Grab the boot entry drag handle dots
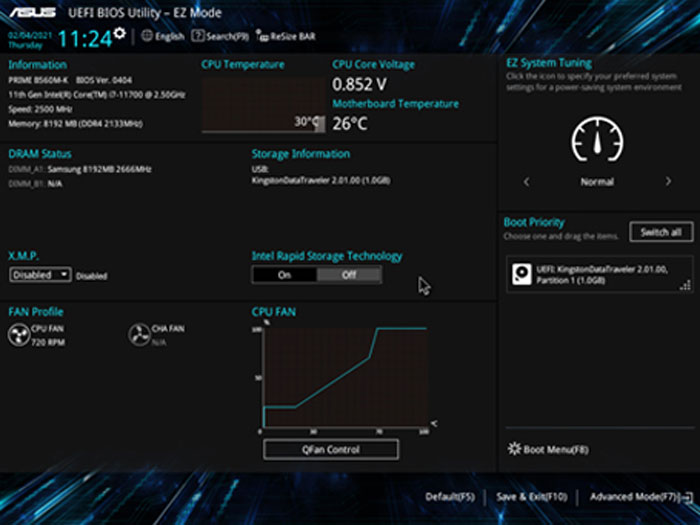This screenshot has height=525, width=700. coord(686,285)
